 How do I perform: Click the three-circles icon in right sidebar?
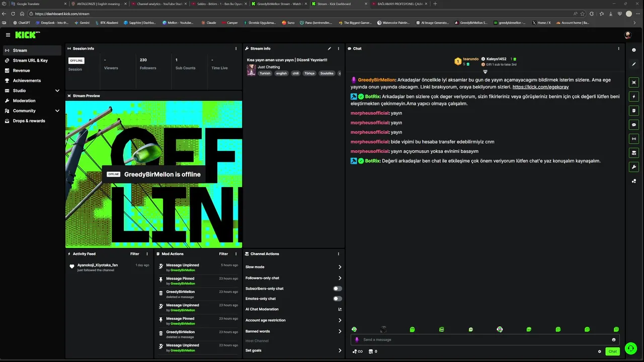tap(633, 181)
